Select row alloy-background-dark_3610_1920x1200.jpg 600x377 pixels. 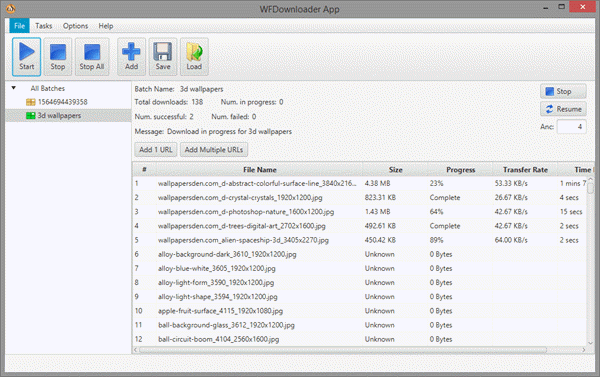[360, 254]
